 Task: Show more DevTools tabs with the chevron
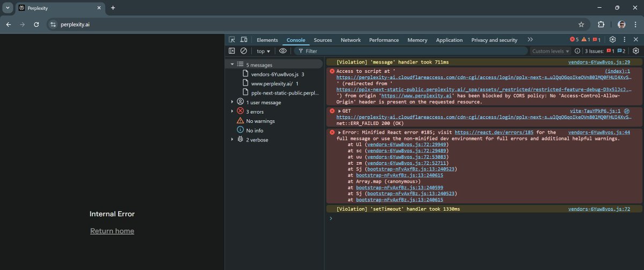(x=530, y=40)
